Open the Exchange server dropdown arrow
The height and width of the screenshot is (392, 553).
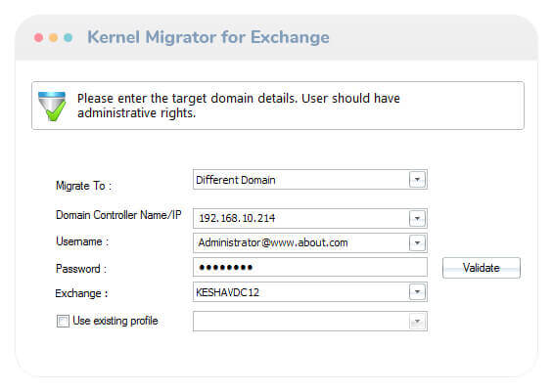pyautogui.click(x=417, y=291)
